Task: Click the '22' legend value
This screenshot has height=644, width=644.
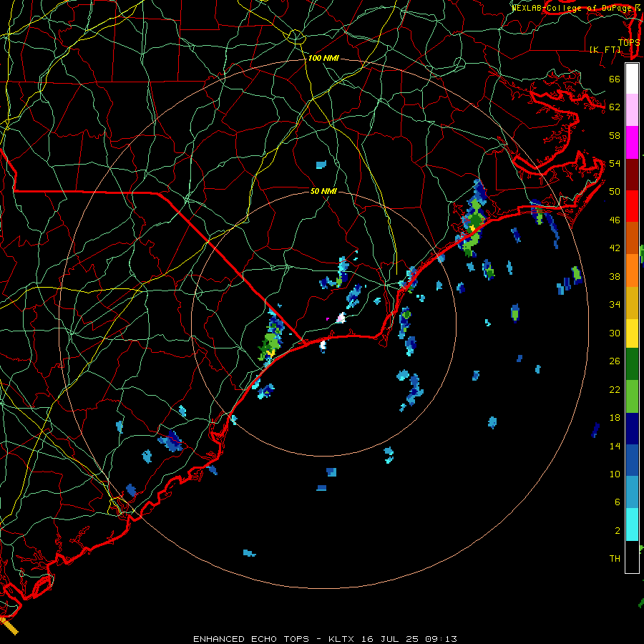Action: pos(615,390)
